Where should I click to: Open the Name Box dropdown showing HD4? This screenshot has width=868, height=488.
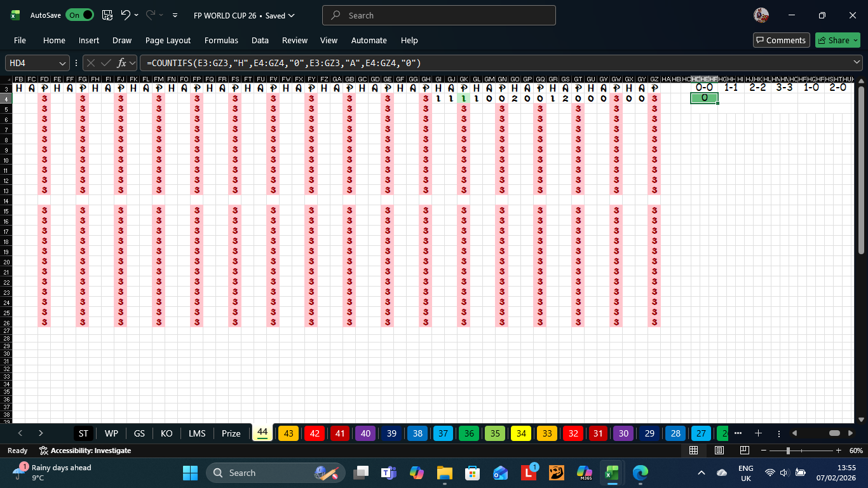[x=61, y=63]
